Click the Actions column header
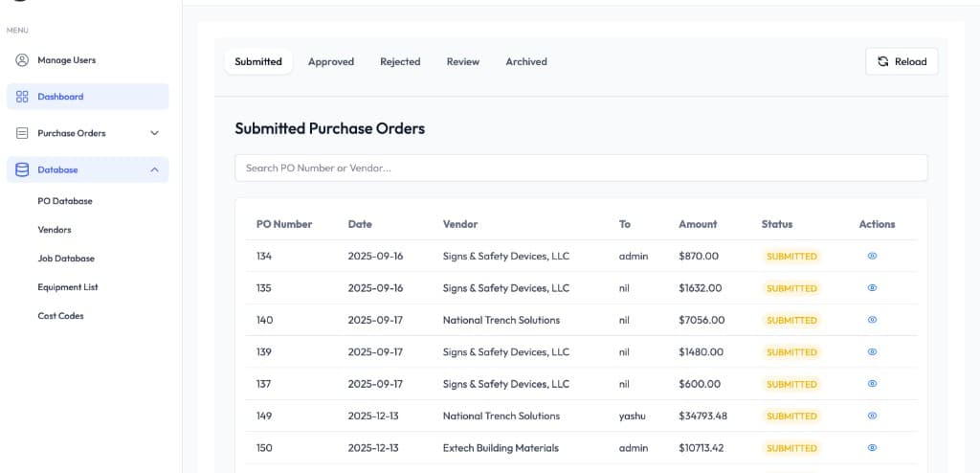This screenshot has width=980, height=473. click(877, 224)
